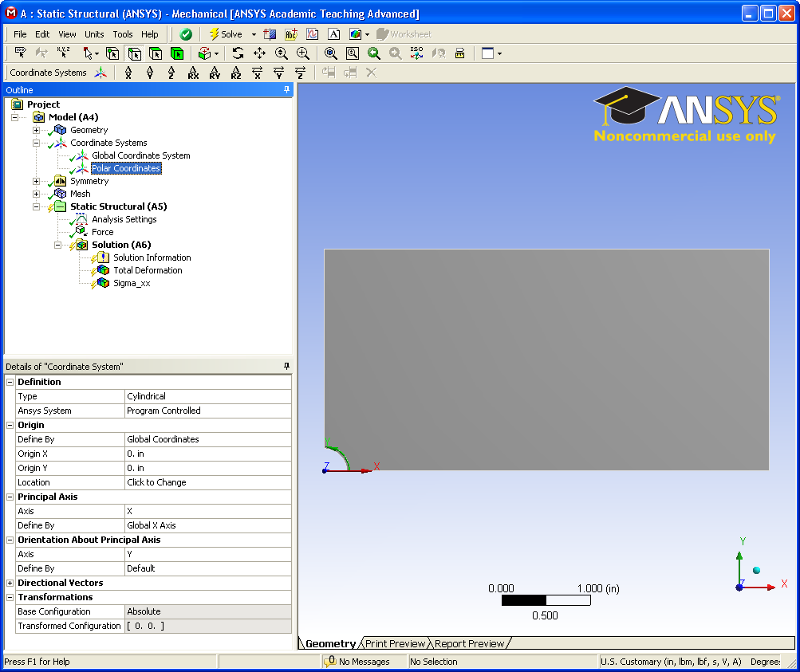
Task: Enable the Edge selection filter
Action: point(134,53)
